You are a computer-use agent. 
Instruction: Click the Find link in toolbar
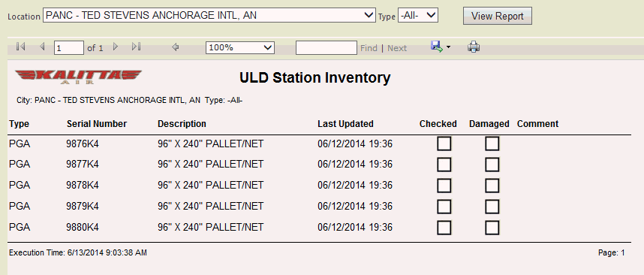click(x=369, y=48)
